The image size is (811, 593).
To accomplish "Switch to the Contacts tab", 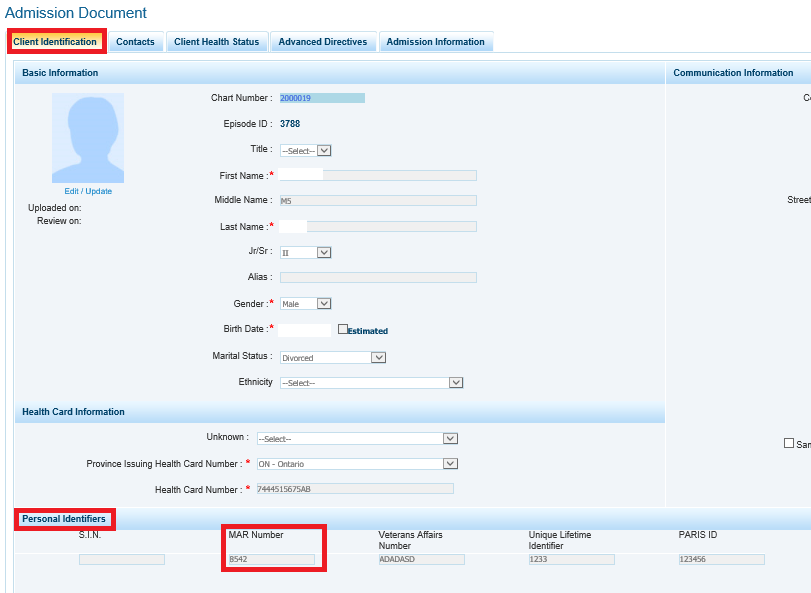I will pyautogui.click(x=135, y=42).
